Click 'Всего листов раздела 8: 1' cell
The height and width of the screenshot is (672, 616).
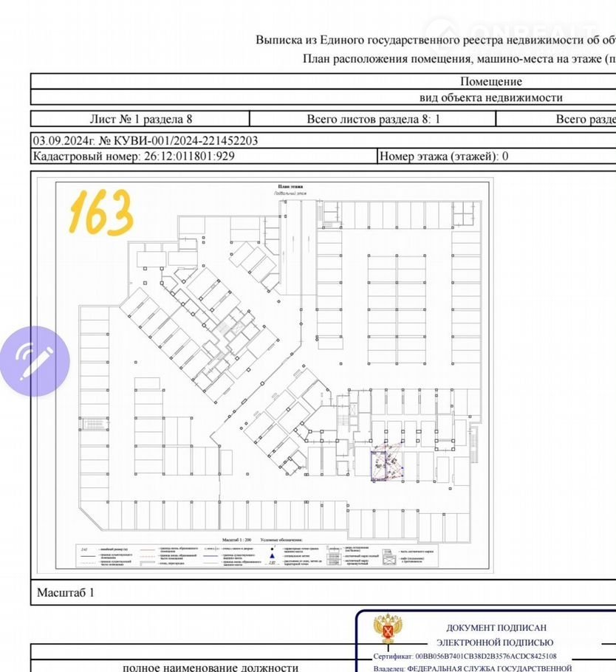373,119
